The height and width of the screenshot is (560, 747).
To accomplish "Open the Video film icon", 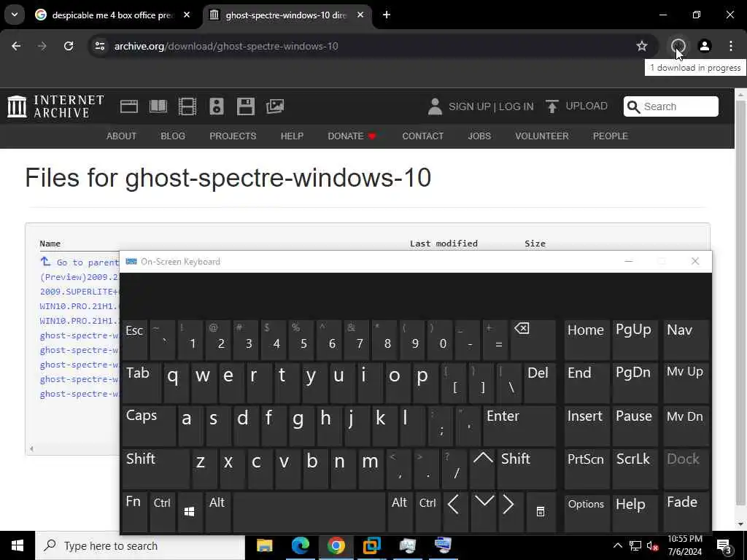I will click(x=187, y=106).
